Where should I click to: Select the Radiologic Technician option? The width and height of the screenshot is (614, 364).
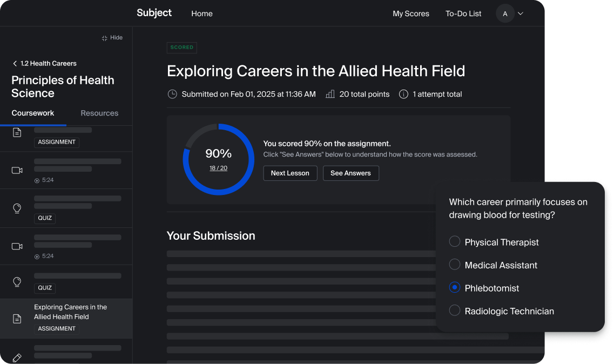(455, 311)
